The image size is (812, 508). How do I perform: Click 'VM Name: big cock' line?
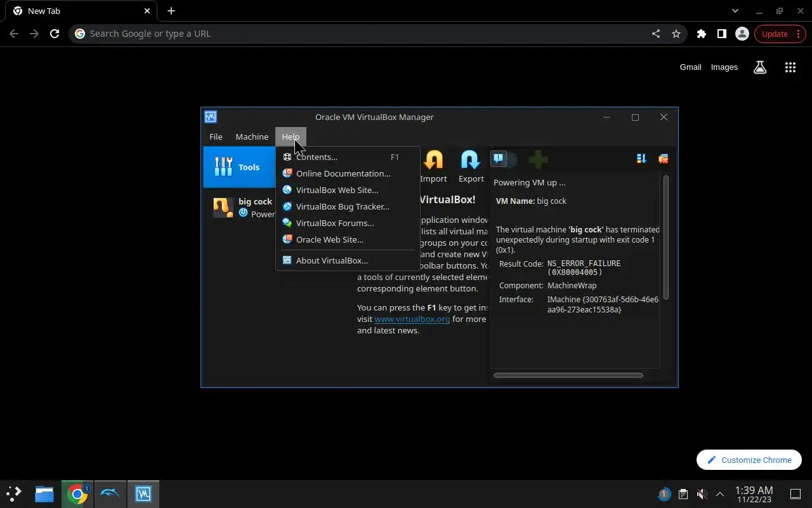pyautogui.click(x=531, y=201)
